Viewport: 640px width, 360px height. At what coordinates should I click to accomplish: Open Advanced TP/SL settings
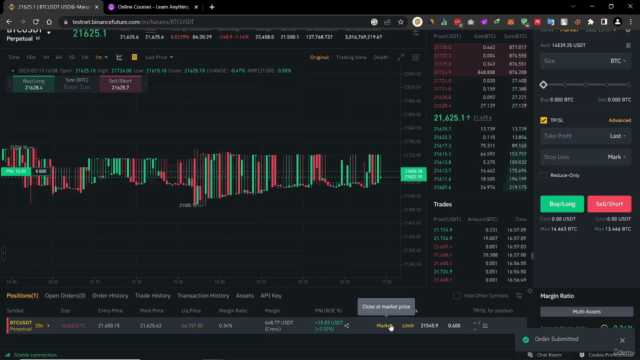620,120
